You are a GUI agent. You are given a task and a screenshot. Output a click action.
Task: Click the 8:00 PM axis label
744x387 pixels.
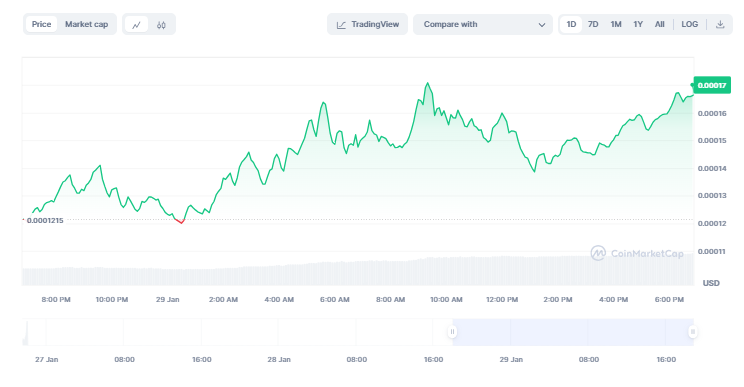[56, 300]
